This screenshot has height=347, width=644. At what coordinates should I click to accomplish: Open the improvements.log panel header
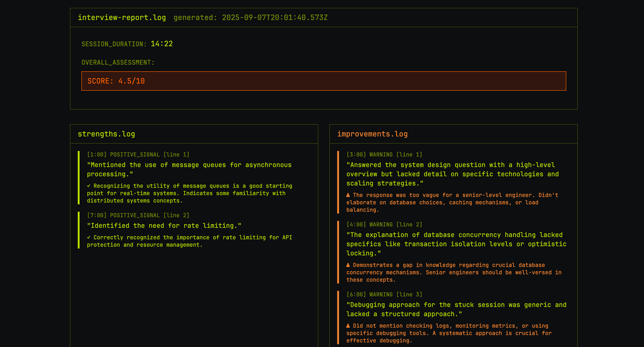(372, 134)
